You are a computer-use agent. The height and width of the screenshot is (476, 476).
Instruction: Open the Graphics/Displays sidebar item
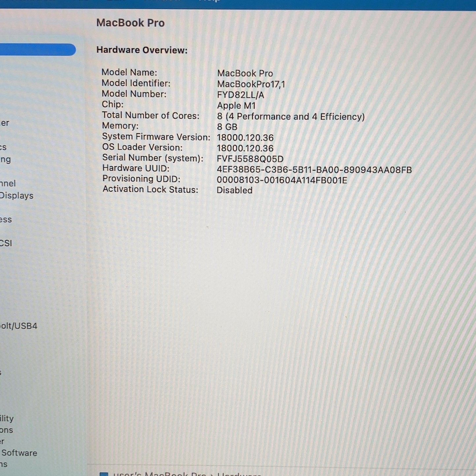16,195
